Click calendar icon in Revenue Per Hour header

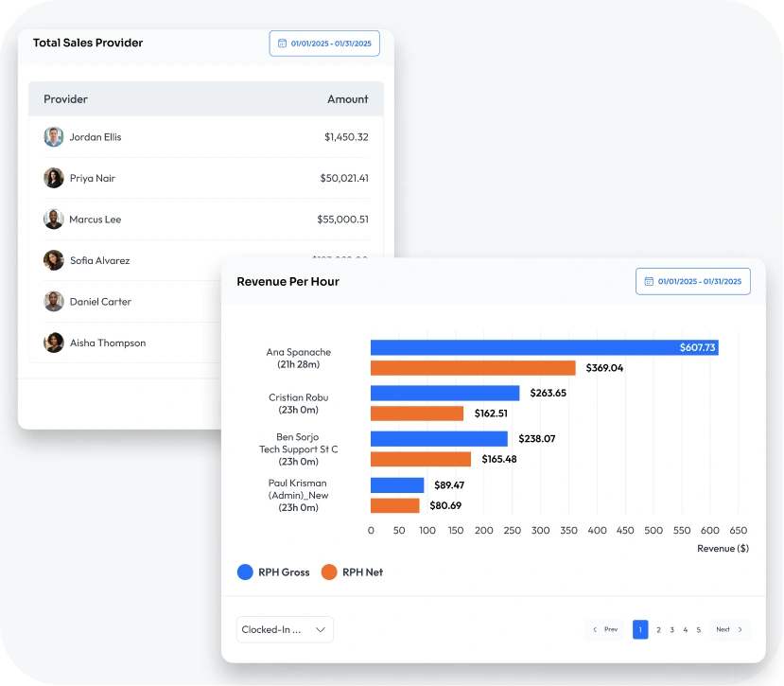tap(649, 282)
